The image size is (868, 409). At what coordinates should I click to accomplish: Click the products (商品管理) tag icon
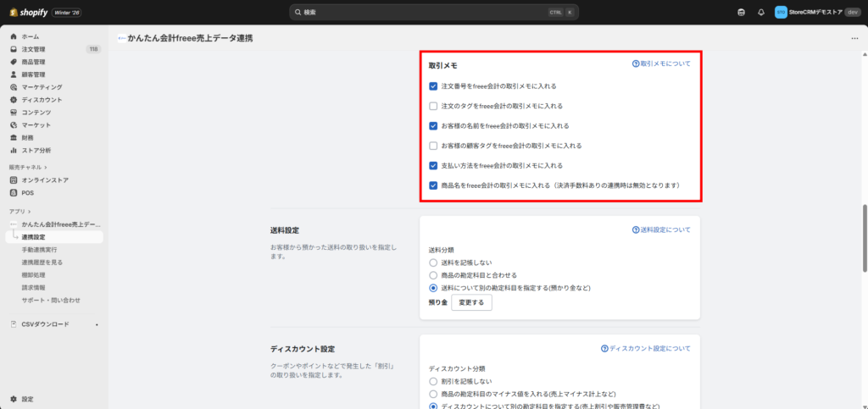point(14,62)
